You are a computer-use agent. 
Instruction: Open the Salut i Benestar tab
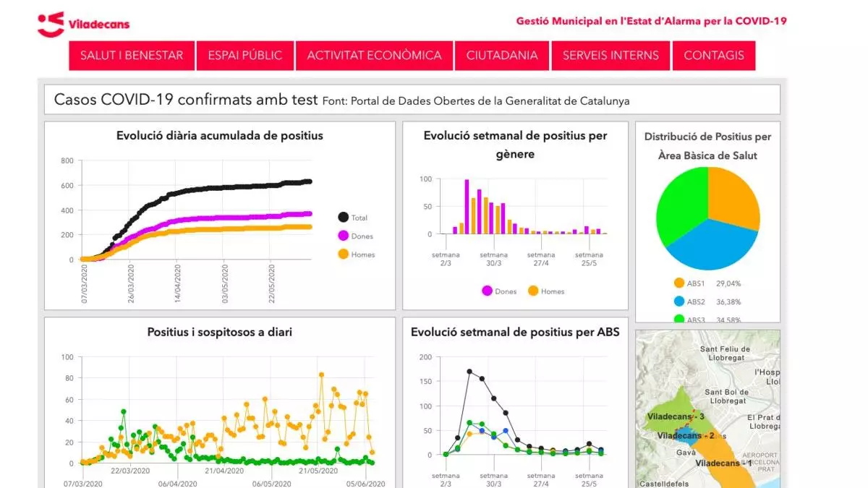point(132,56)
